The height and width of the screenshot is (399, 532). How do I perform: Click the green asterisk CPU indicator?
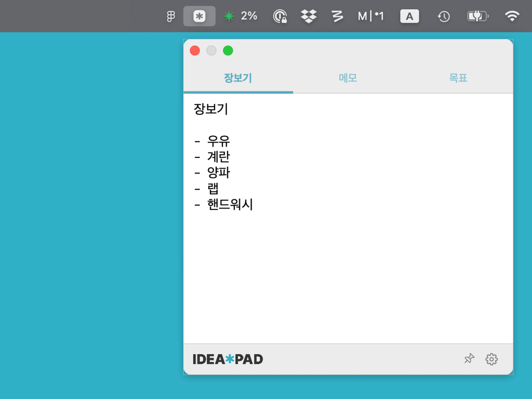[229, 15]
